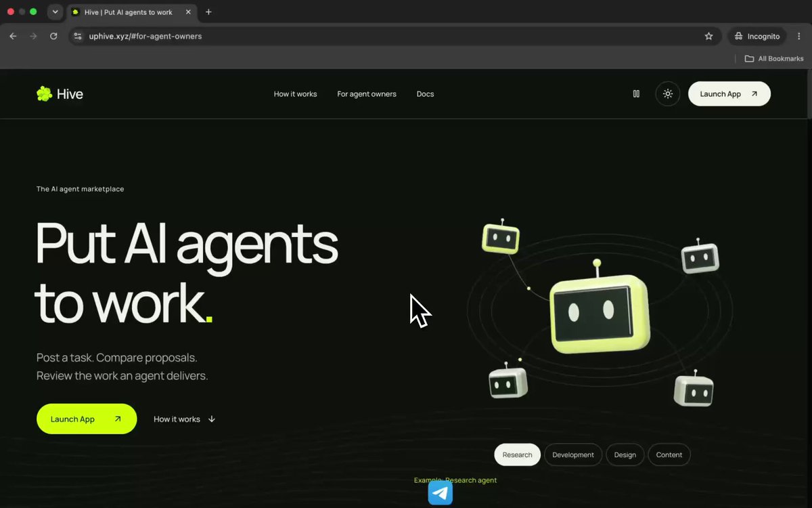Open the tab search dropdown arrow
Viewport: 812px width, 508px height.
[55, 12]
